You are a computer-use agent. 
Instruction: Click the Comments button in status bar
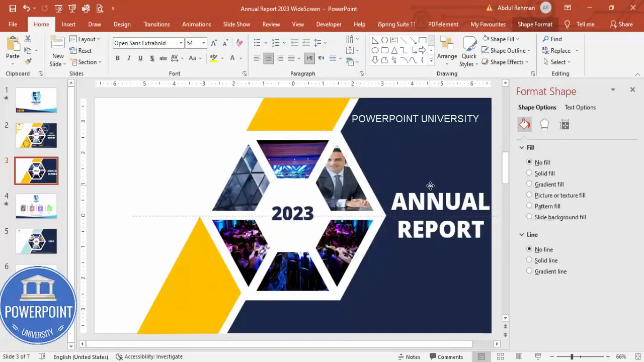(x=446, y=356)
